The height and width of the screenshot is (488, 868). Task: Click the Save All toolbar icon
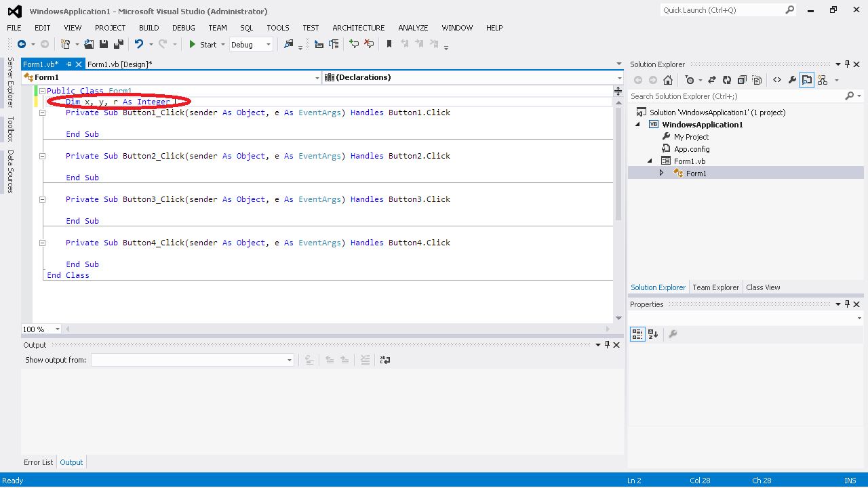pyautogui.click(x=118, y=45)
